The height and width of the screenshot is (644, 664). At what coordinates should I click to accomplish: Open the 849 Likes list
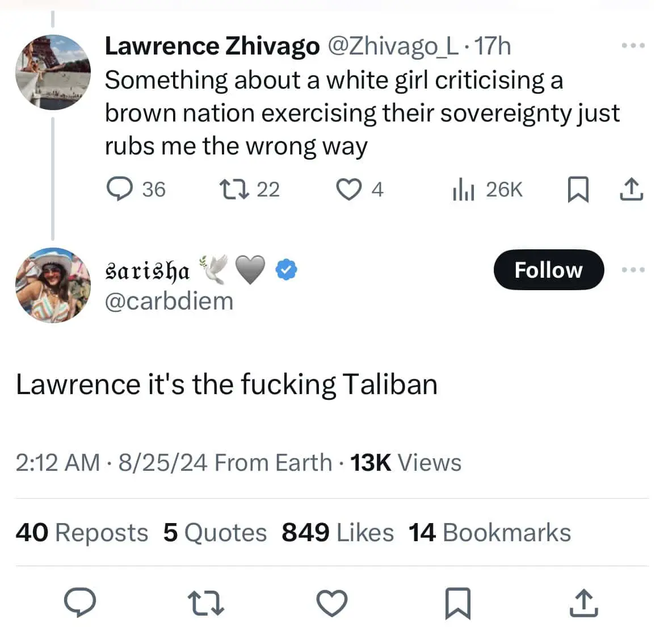337,532
